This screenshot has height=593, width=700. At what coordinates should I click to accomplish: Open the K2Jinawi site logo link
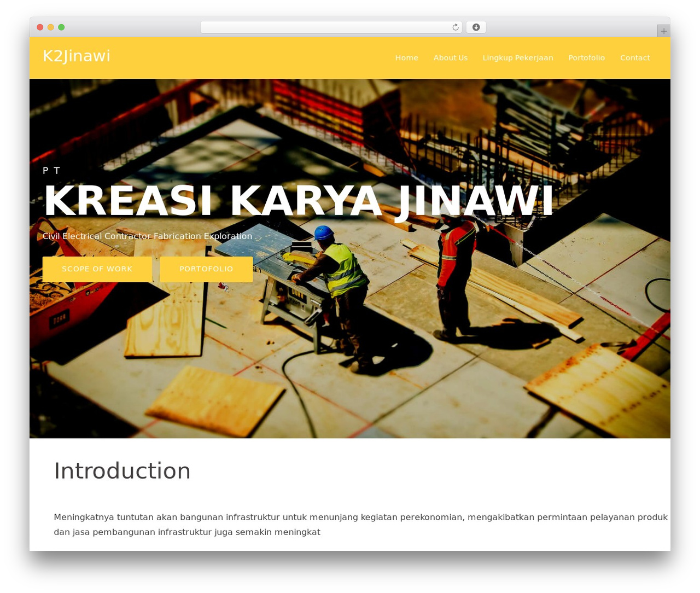(x=77, y=56)
